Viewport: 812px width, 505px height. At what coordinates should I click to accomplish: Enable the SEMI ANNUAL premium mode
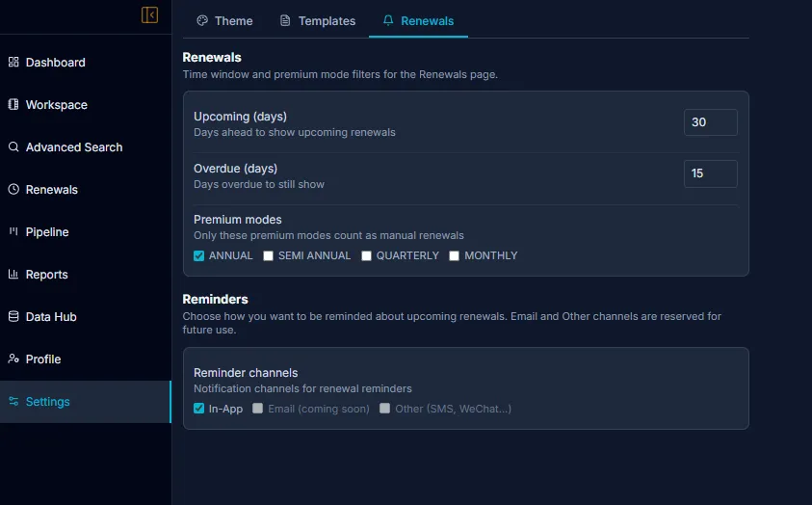pos(268,255)
